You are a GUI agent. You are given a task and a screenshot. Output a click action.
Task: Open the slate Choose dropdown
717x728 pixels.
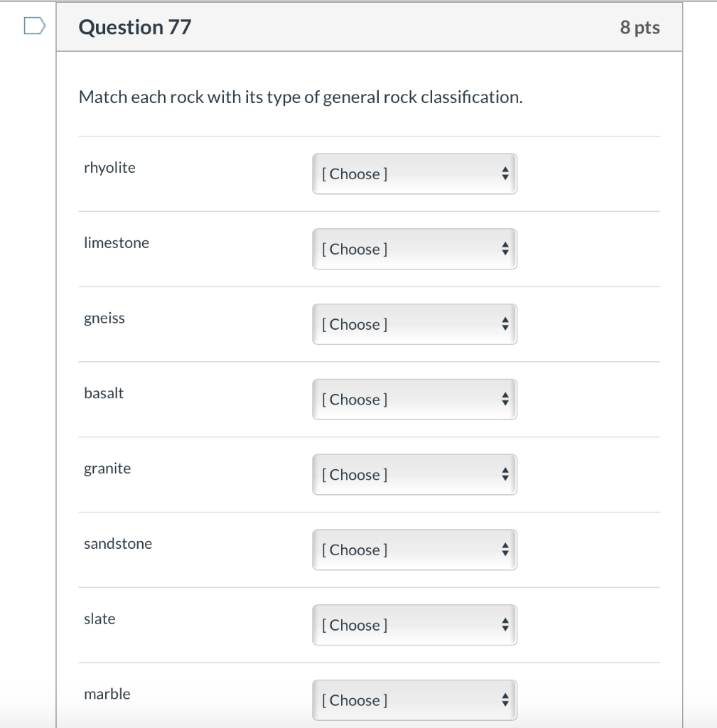(414, 626)
